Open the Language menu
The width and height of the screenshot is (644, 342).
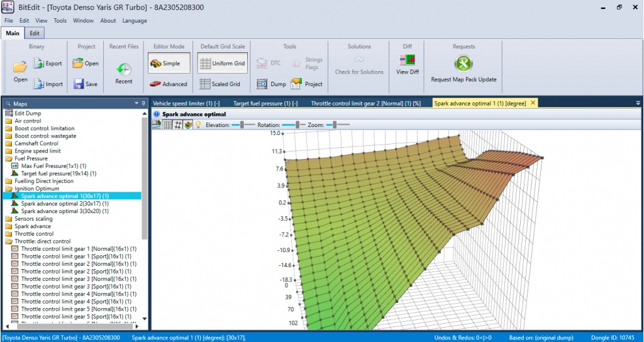point(135,21)
